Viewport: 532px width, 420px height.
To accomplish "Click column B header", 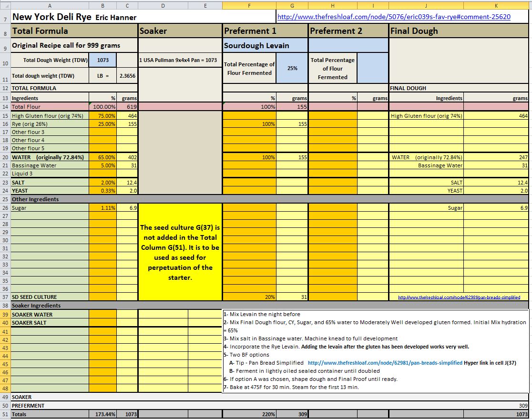I will pyautogui.click(x=102, y=5).
